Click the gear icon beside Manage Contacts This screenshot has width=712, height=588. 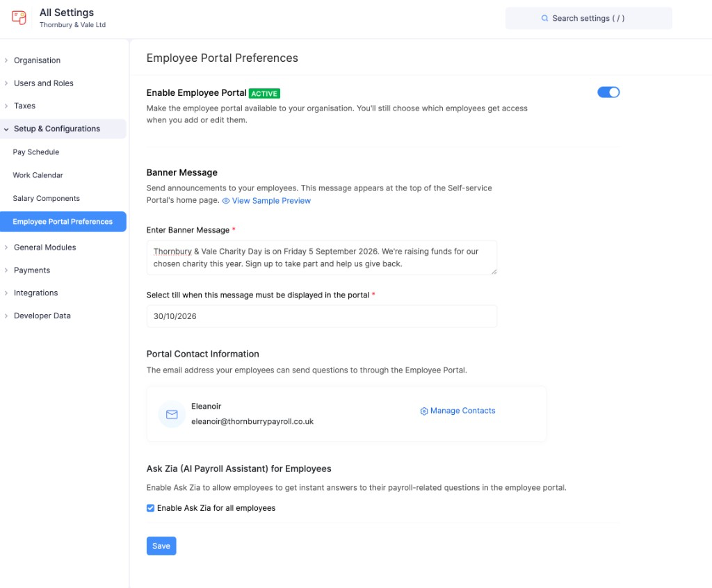point(423,411)
